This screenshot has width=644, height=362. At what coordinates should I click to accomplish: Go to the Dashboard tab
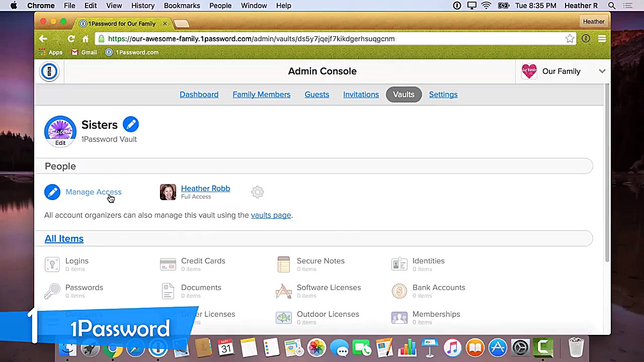click(x=199, y=95)
